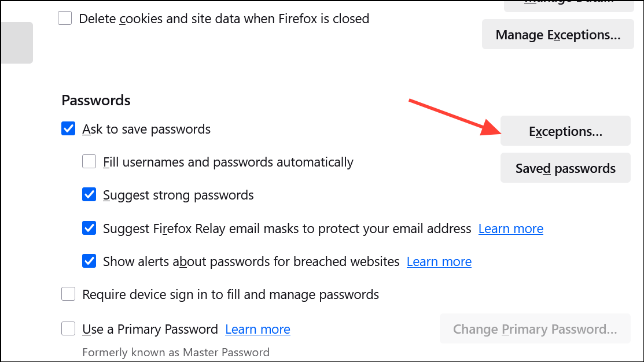Screen dimensions: 644x362
Task: Click the partially visible sidebar item on the left
Action: 16,42
